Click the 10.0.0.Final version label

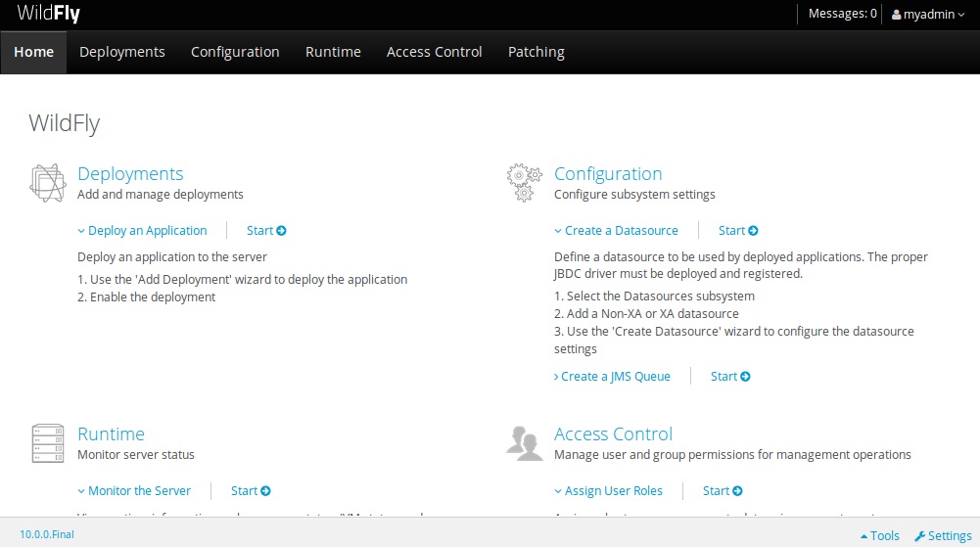click(x=47, y=534)
